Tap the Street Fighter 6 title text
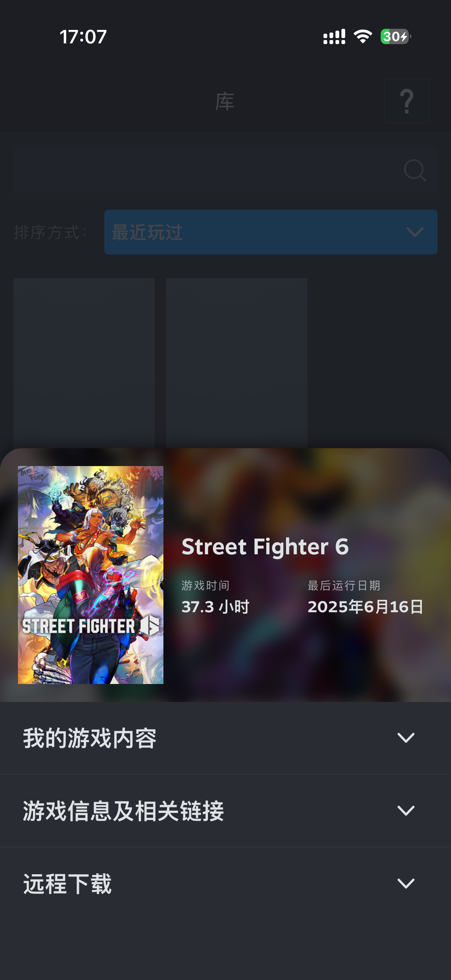This screenshot has height=980, width=451. click(265, 546)
